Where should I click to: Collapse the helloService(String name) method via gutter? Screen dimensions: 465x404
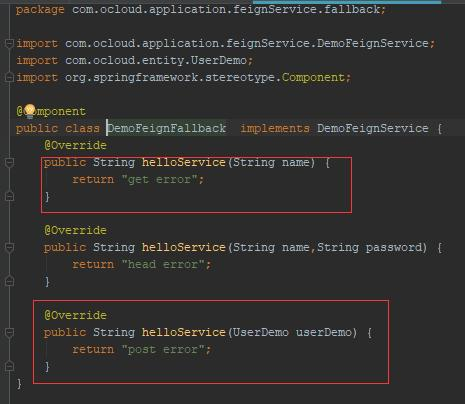pos(9,162)
